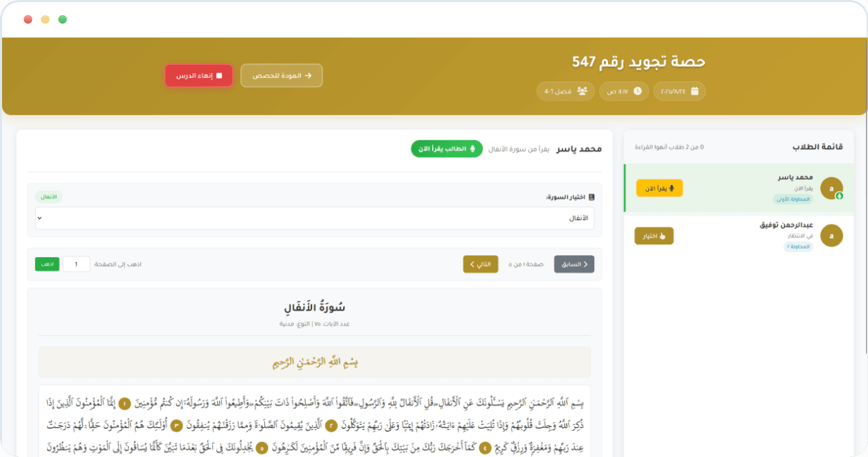Click the المحاولة الأولى attempt badge
Viewport: 868px width, 457px height.
[793, 199]
